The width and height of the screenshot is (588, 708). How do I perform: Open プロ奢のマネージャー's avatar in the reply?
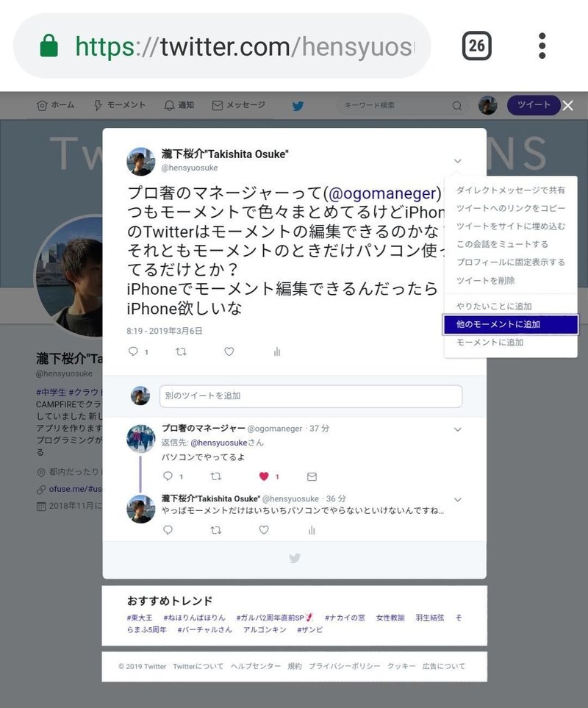click(141, 438)
